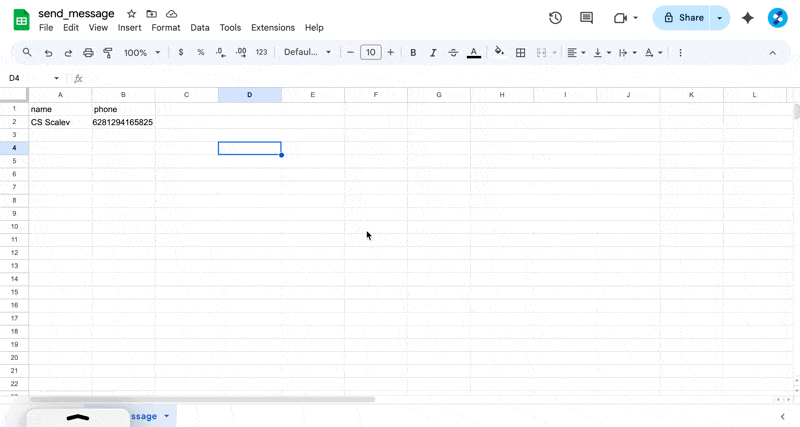Open the borders tool
Viewport: 800px width, 427px height.
tap(520, 53)
